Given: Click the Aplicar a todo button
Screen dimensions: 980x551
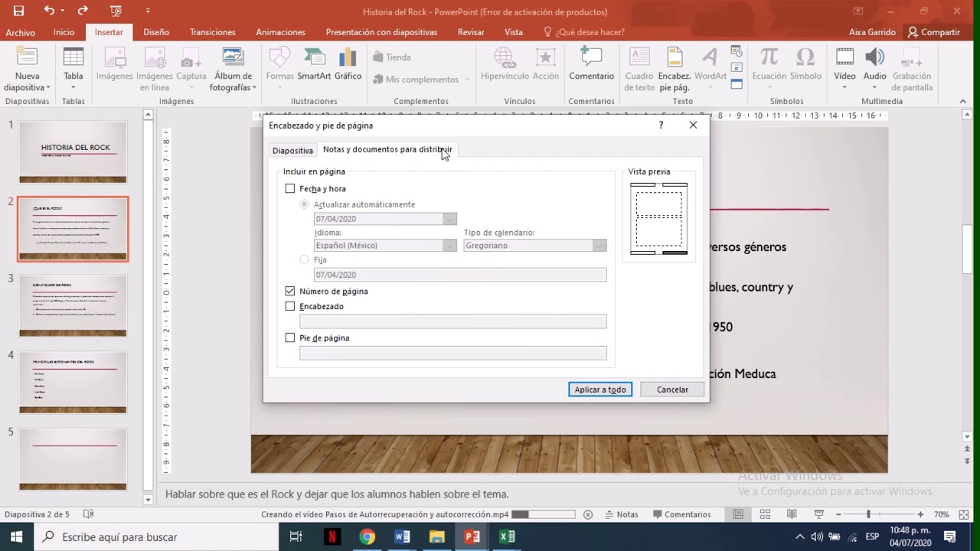Looking at the screenshot, I should [600, 390].
